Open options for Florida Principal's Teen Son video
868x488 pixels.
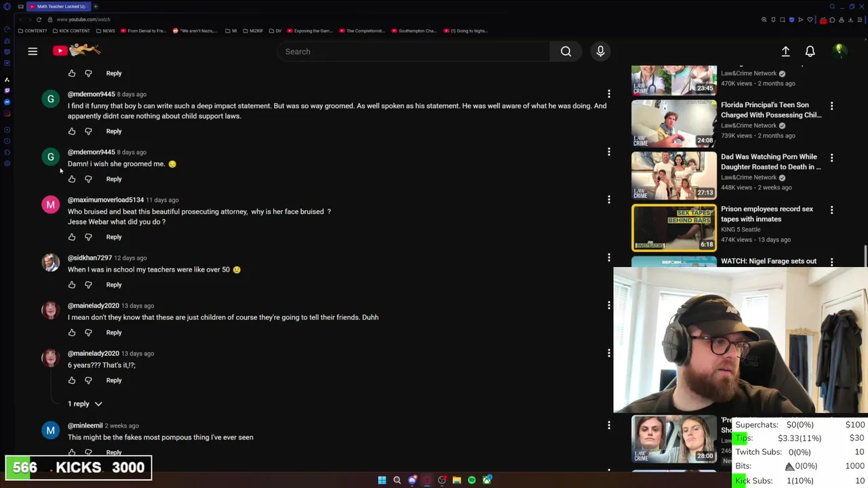click(x=831, y=106)
